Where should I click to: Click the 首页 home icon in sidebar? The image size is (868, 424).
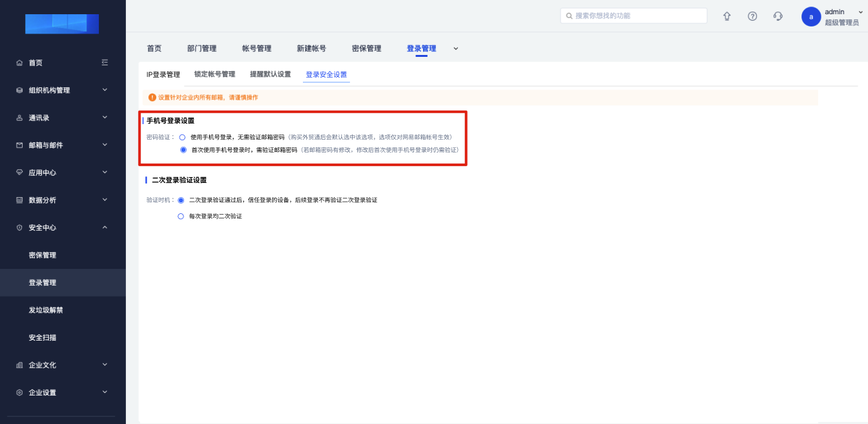point(19,63)
